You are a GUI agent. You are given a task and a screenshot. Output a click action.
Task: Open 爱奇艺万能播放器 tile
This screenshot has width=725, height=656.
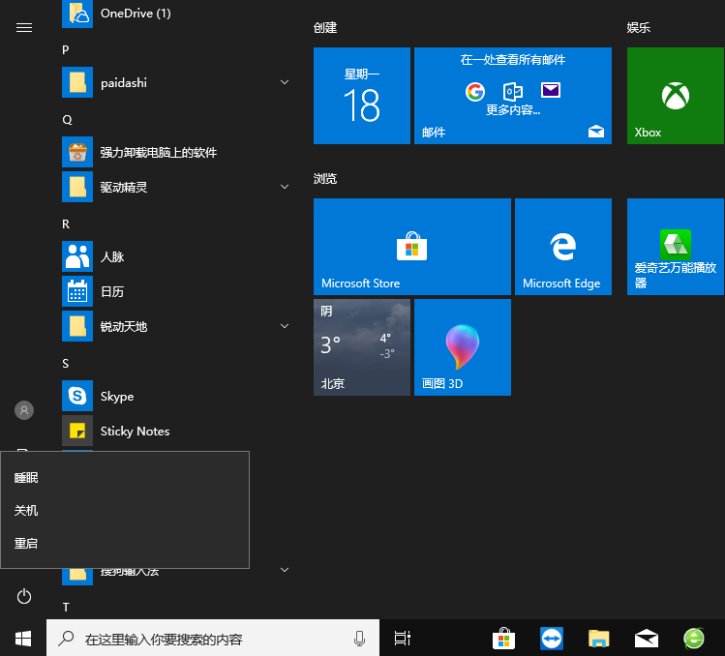coord(675,246)
